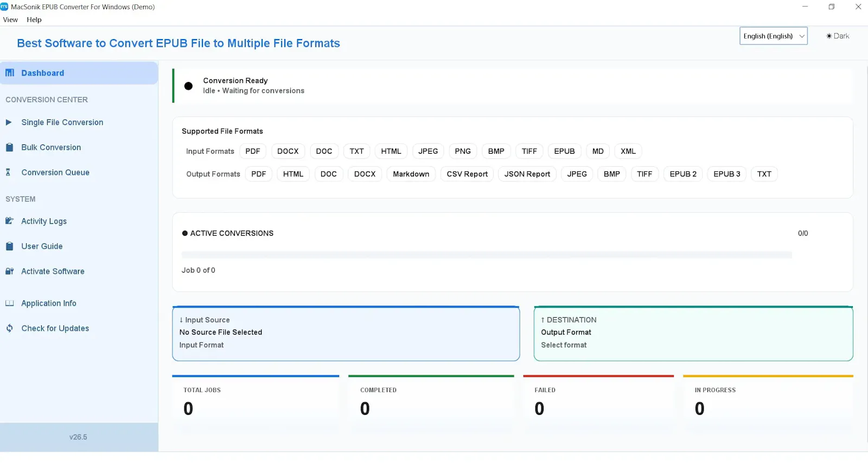Open the Help menu
The height and width of the screenshot is (467, 868).
click(34, 20)
